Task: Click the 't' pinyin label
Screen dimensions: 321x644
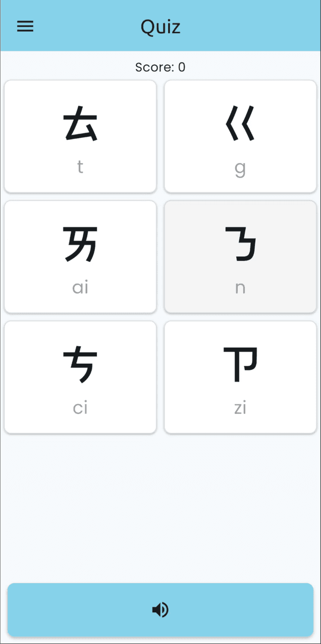Action: coord(80,167)
